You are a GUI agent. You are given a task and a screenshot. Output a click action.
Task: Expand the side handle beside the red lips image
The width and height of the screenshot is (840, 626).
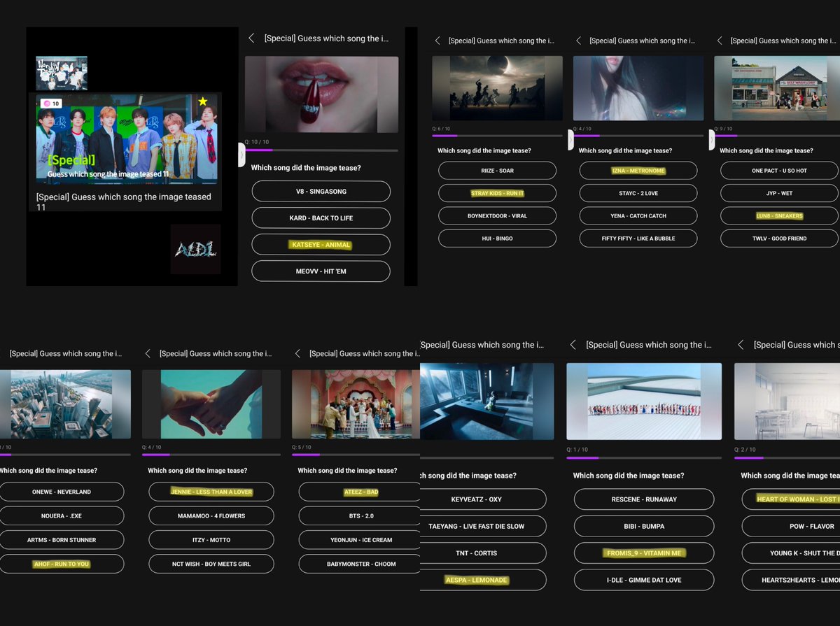point(241,153)
